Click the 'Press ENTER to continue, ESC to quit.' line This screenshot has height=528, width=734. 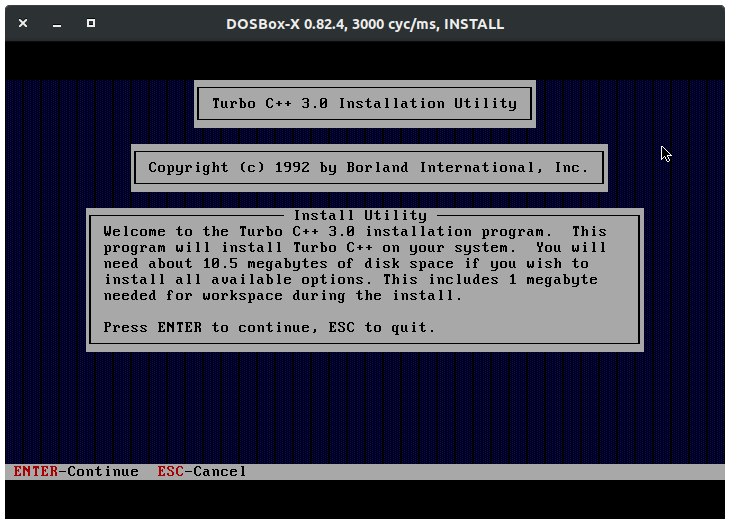[269, 327]
